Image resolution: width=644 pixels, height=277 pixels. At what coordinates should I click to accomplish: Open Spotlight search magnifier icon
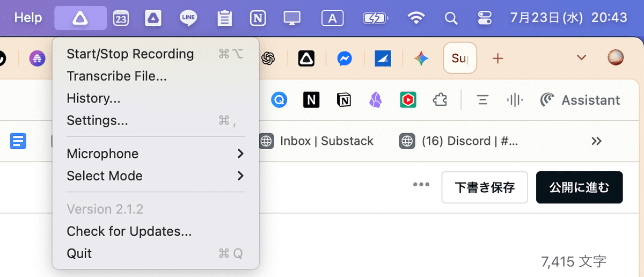point(451,18)
